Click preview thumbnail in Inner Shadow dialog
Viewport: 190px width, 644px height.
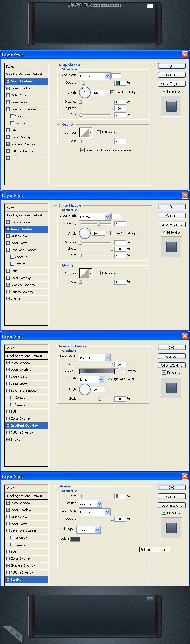(171, 247)
